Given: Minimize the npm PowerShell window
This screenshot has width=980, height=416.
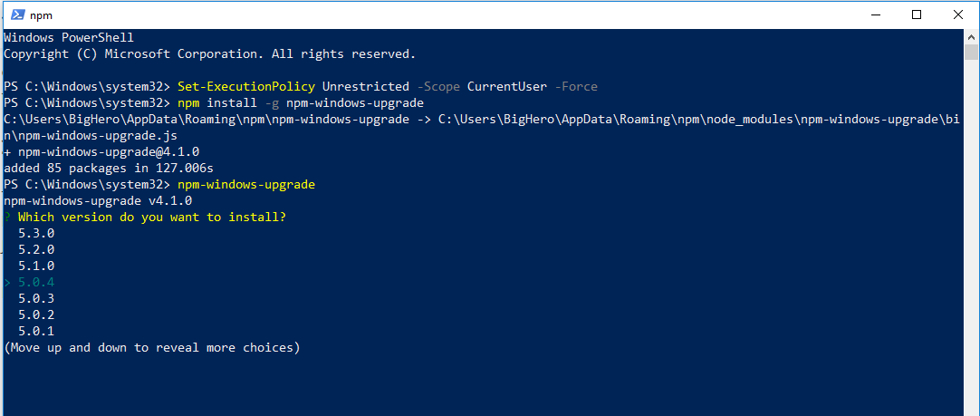Looking at the screenshot, I should pyautogui.click(x=875, y=15).
